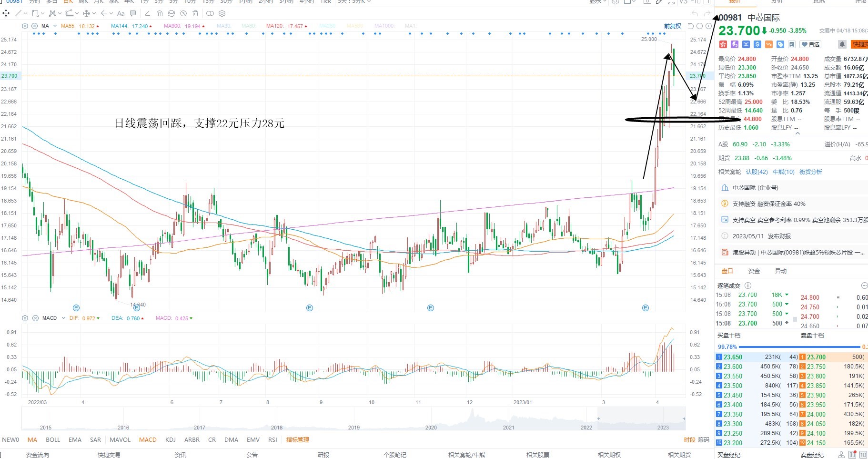
Task: Click the blue shuffle arrows icon
Action: tap(746, 44)
